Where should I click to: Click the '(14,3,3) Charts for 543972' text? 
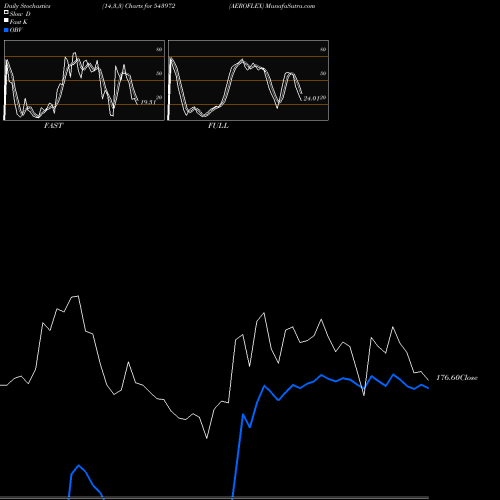click(x=139, y=6)
